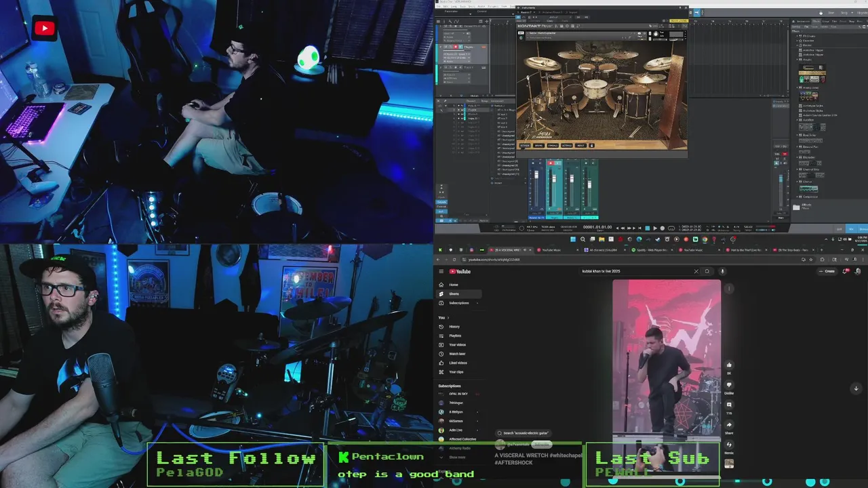Go to next Short with down arrow
Screen dimensions: 868x488
[x=856, y=388]
